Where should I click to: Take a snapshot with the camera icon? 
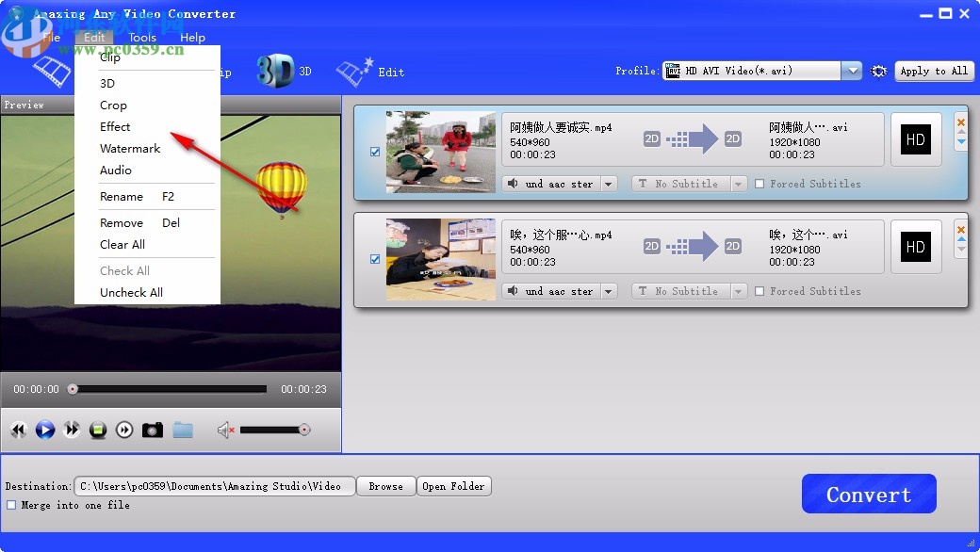[153, 430]
